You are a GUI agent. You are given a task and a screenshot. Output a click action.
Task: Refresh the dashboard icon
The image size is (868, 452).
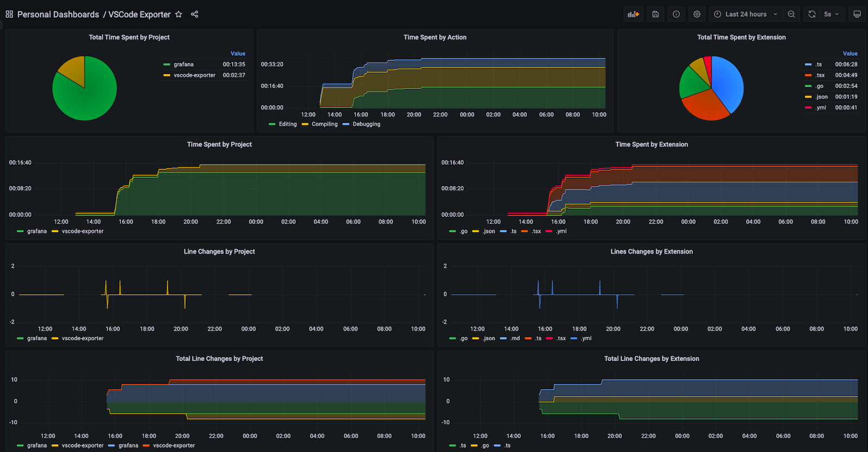coord(812,14)
